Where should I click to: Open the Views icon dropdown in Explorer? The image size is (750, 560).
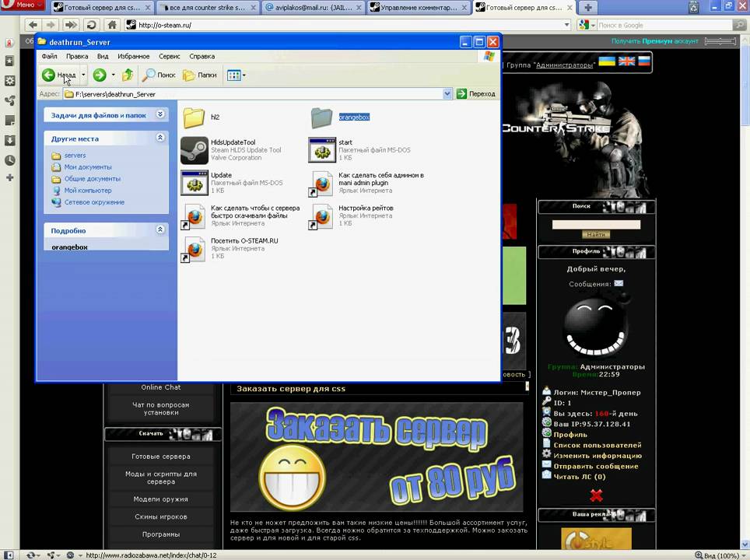(237, 75)
